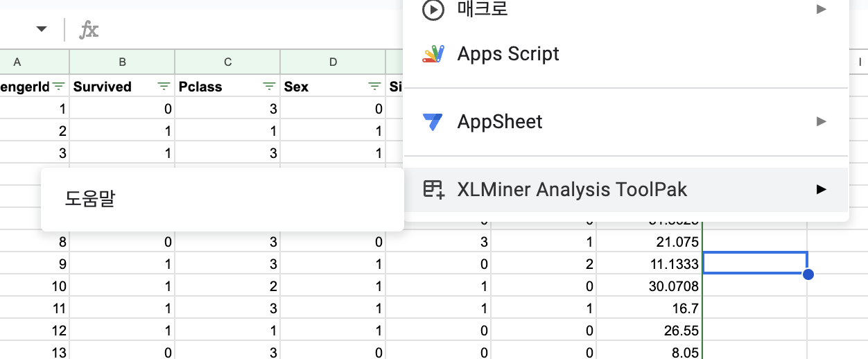Select column D header
The image size is (868, 359).
pos(333,62)
